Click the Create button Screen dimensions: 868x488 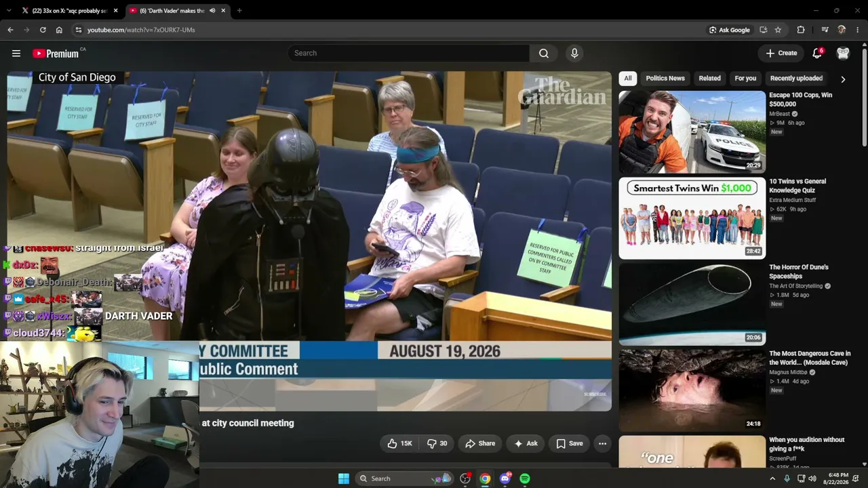pyautogui.click(x=781, y=53)
